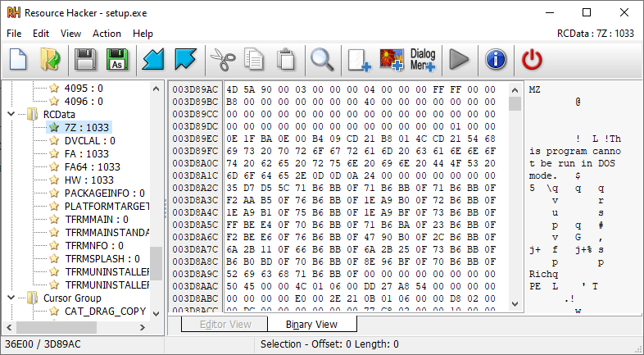644x355 pixels.
Task: Click the Selection Offset status bar text
Action: [329, 344]
